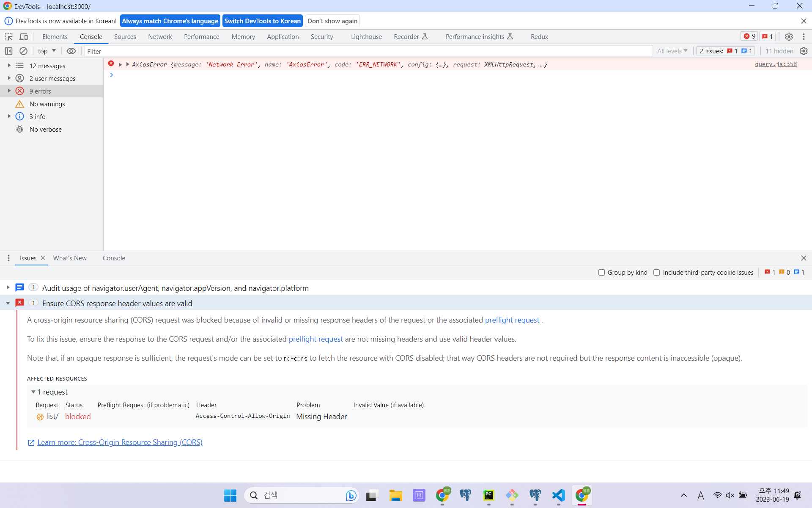The image size is (812, 508).
Task: Expand the AxiosError object in console
Action: 127,64
